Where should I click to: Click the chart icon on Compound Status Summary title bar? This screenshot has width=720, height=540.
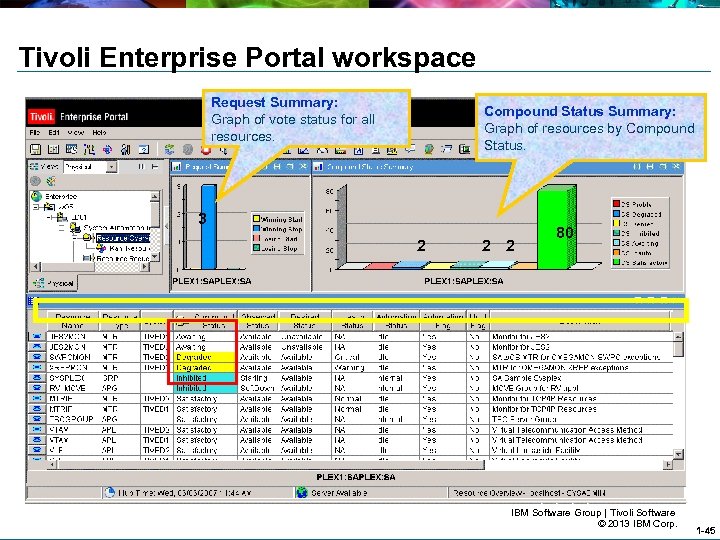pyautogui.click(x=318, y=167)
